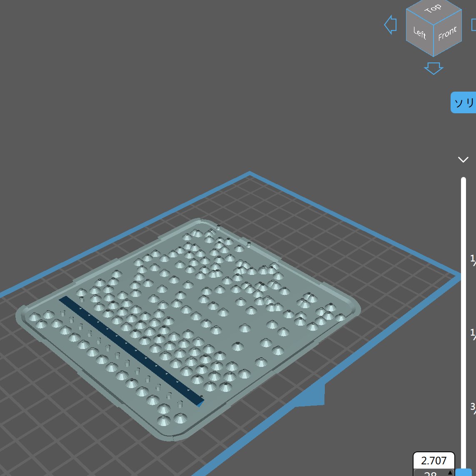Collapse panel with the chevron above layer slider
The height and width of the screenshot is (476, 476).
[463, 159]
